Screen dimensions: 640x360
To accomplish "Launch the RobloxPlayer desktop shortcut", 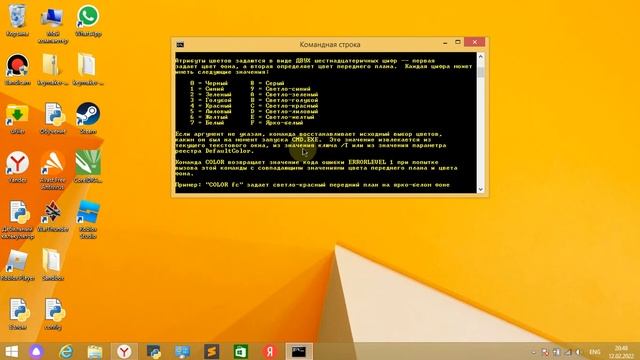I will click(17, 265).
